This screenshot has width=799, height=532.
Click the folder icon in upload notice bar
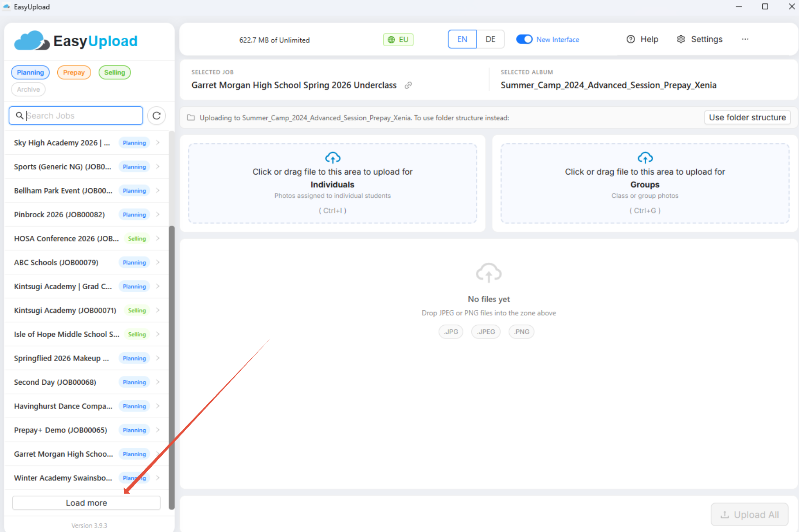[191, 118]
